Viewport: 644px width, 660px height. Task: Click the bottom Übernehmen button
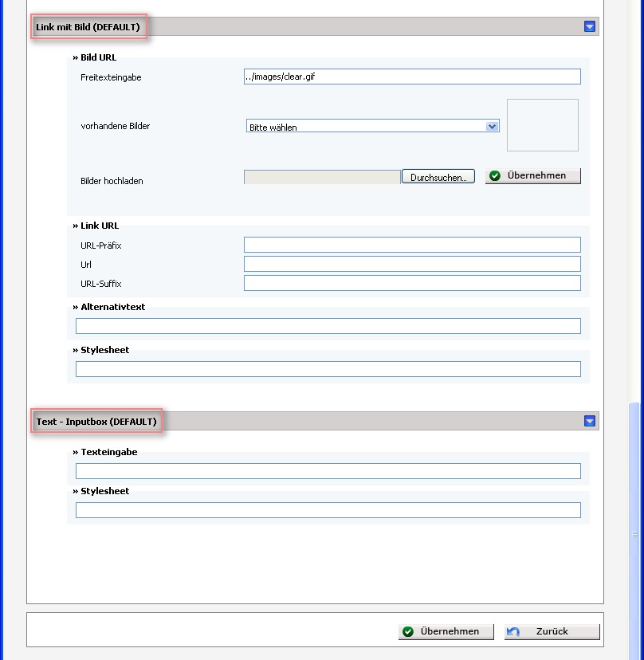(x=446, y=631)
